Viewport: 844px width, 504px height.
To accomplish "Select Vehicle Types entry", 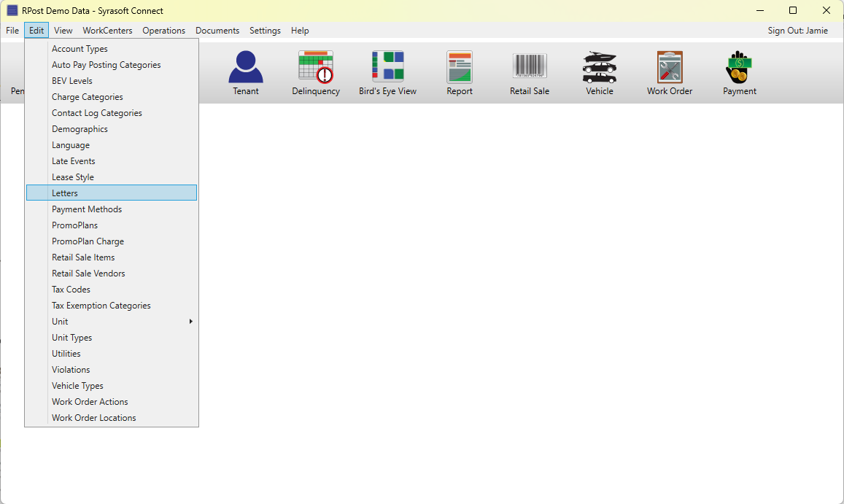I will pyautogui.click(x=112, y=386).
